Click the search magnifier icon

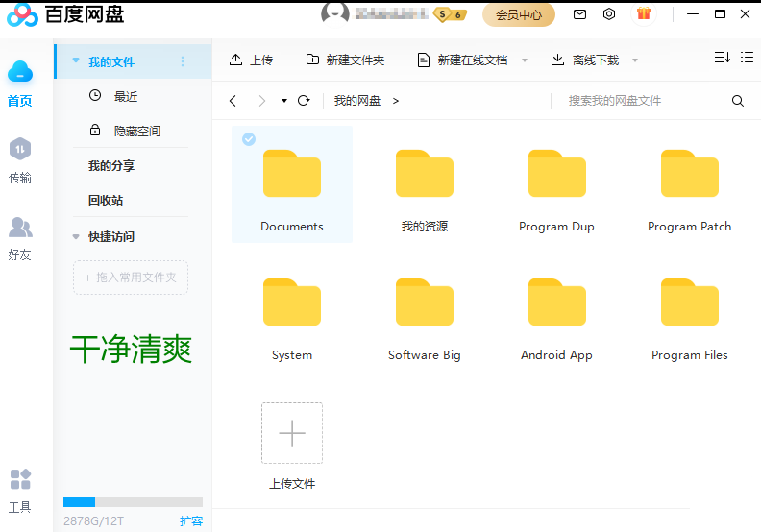738,101
